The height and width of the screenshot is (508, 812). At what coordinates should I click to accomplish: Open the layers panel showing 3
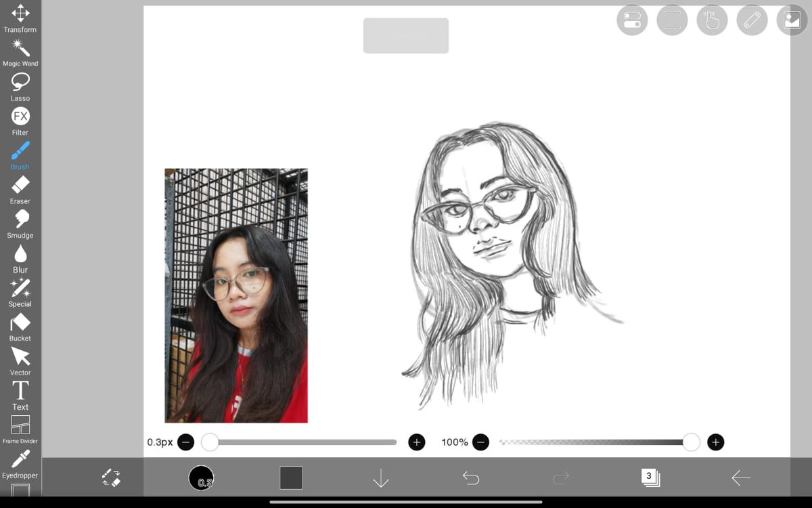[650, 478]
